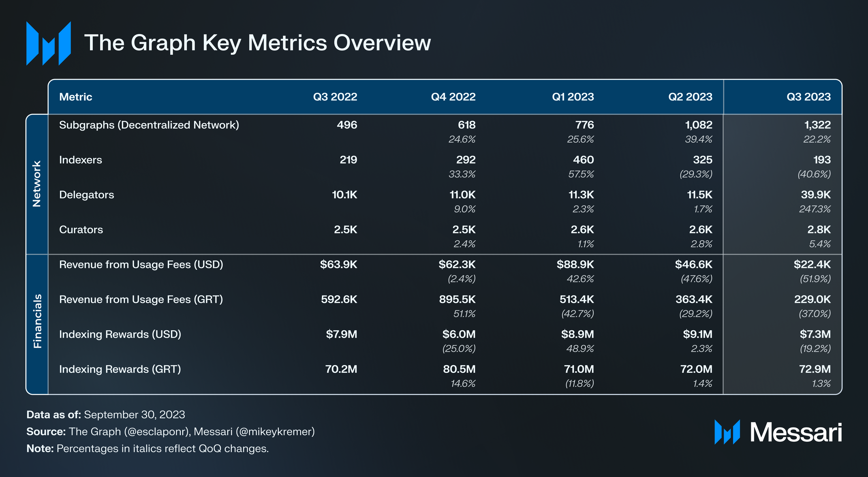Click the GRT usage fees value '363.4K'
Screen dimensions: 868x477
pyautogui.click(x=694, y=299)
